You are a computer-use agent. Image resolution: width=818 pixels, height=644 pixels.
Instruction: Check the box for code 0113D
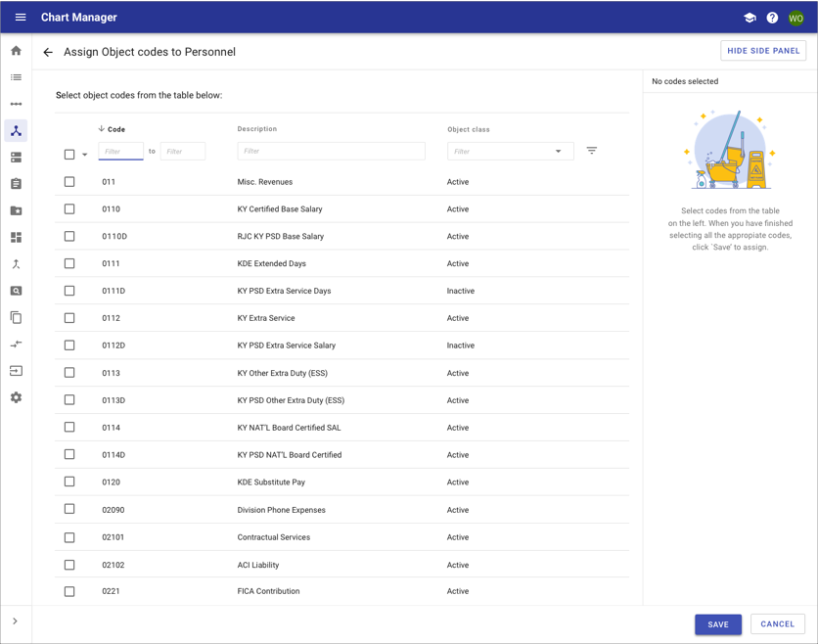coord(69,399)
